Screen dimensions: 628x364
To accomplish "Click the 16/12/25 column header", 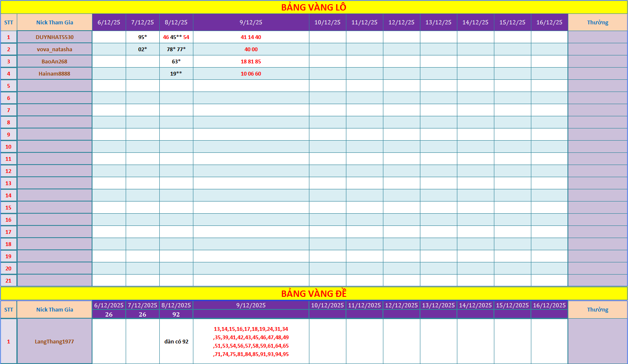I will pyautogui.click(x=549, y=22).
